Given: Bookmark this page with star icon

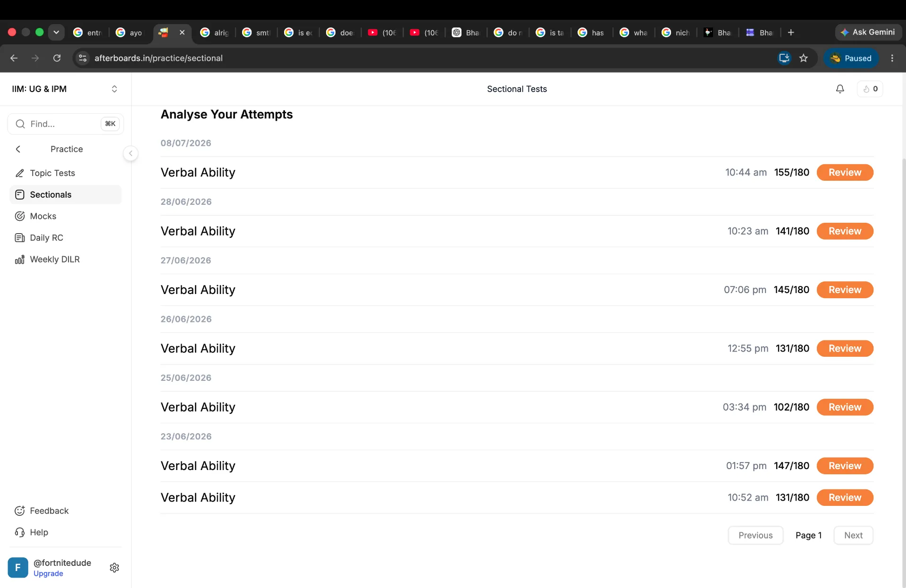Looking at the screenshot, I should pyautogui.click(x=804, y=58).
